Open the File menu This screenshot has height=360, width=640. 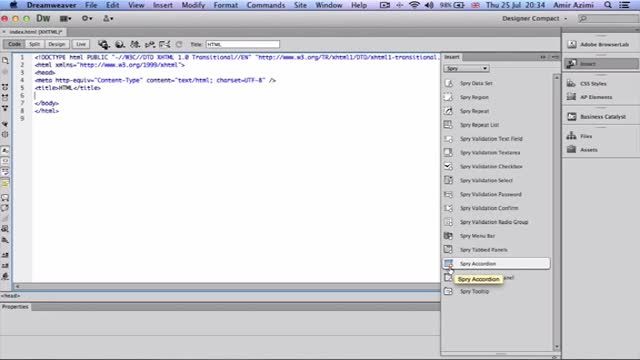pyautogui.click(x=91, y=5)
